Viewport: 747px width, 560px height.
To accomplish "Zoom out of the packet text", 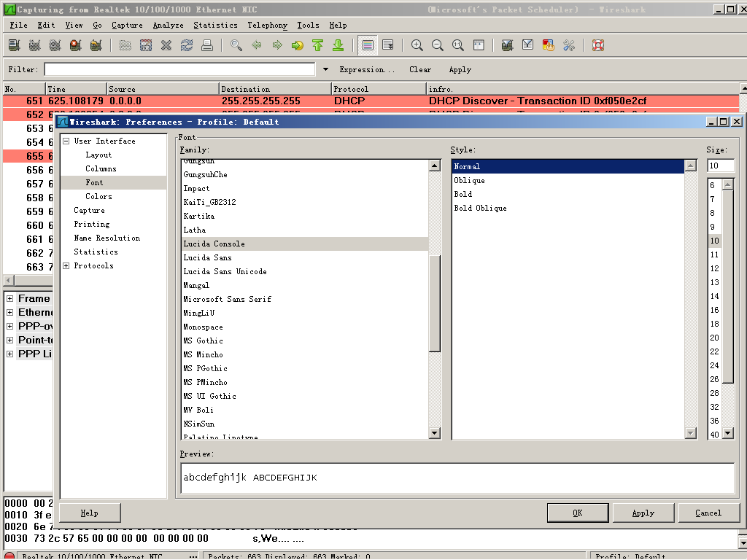I will tap(438, 45).
